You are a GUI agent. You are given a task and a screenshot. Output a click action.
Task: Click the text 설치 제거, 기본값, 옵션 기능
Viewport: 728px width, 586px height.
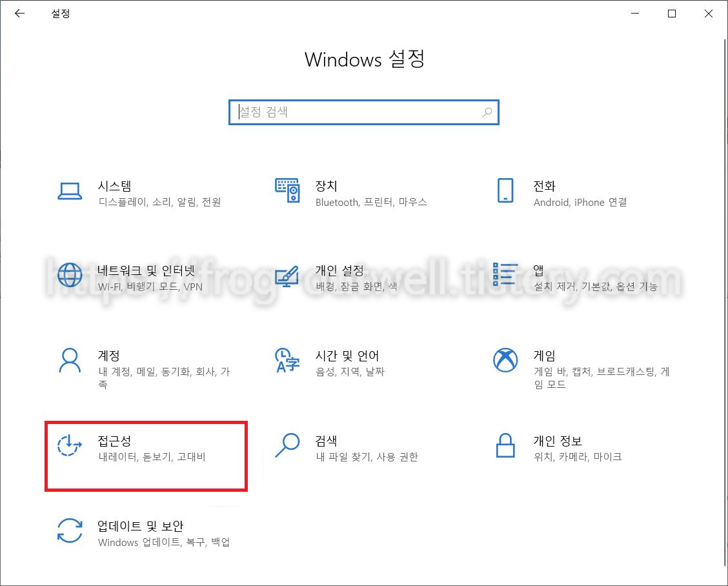595,287
